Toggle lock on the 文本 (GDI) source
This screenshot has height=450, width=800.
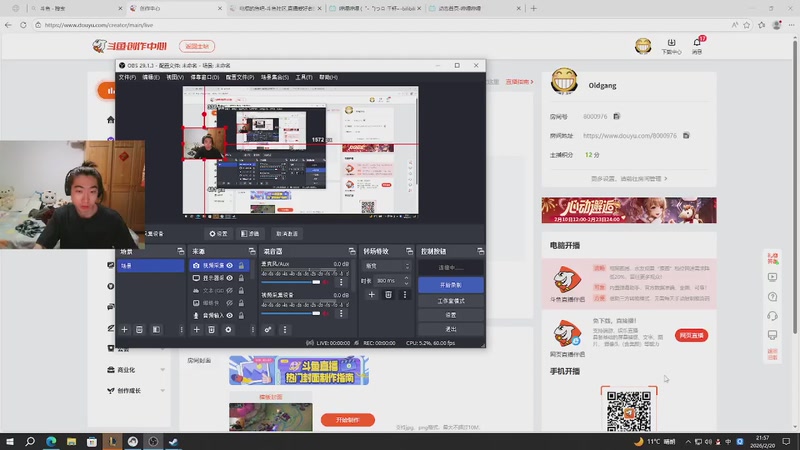click(241, 290)
